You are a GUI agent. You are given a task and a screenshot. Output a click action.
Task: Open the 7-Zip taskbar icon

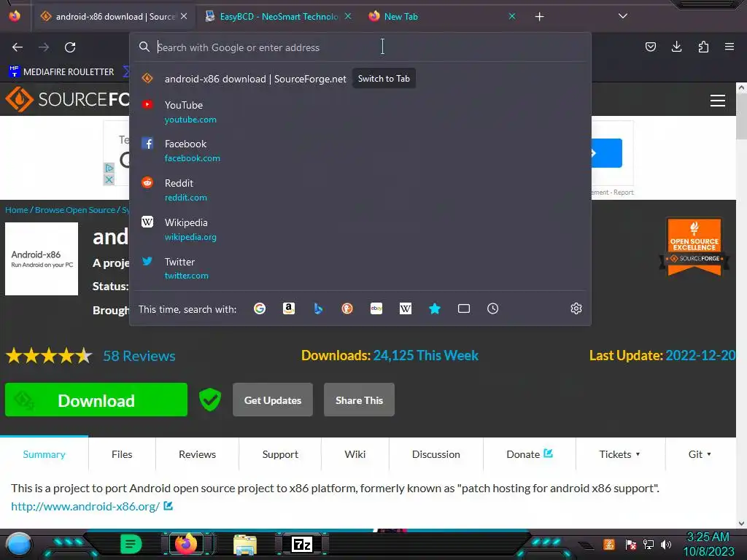point(302,544)
